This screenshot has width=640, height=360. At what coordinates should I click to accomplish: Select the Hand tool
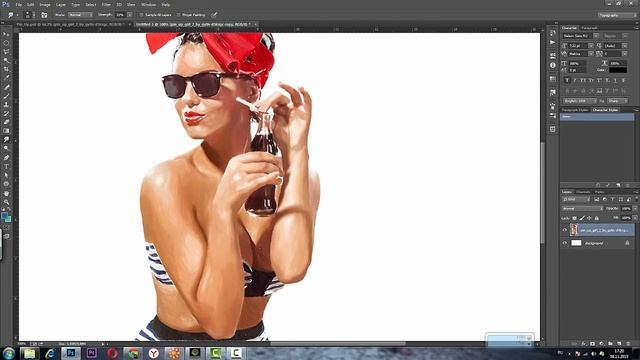pyautogui.click(x=6, y=193)
